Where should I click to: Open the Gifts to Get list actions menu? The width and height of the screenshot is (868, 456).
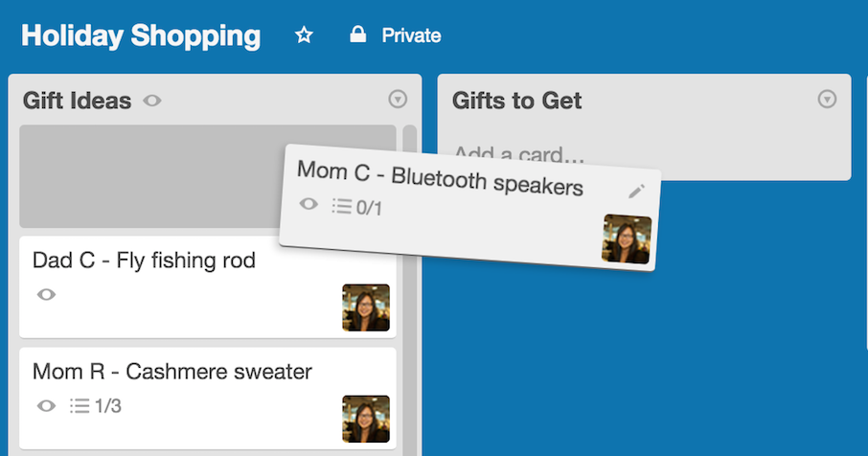click(827, 100)
